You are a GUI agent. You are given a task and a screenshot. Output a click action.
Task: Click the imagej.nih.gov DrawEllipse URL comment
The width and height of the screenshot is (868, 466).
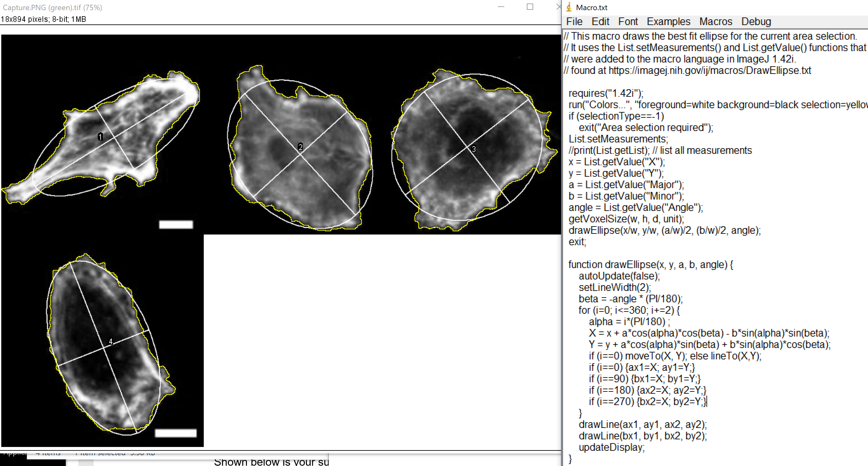point(709,70)
